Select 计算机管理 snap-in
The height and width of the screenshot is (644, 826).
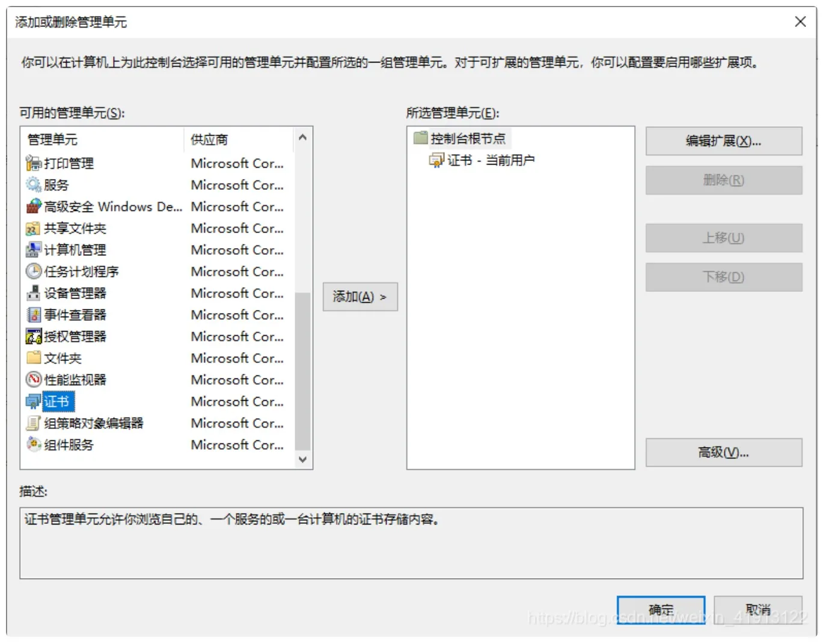pyautogui.click(x=75, y=250)
